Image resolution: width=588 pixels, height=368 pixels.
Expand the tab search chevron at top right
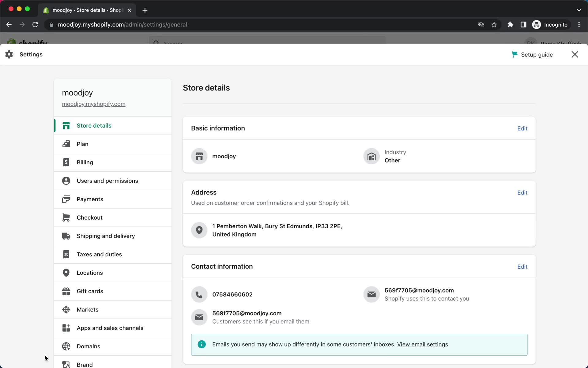coord(579,10)
